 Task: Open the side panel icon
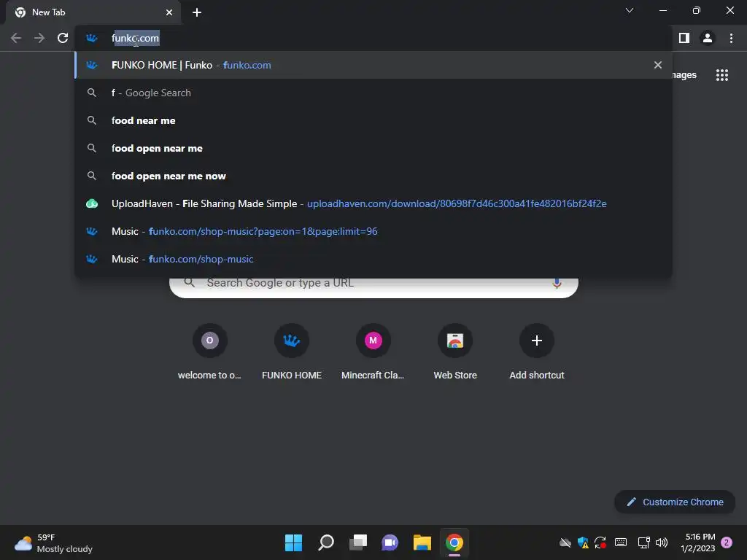pos(684,38)
